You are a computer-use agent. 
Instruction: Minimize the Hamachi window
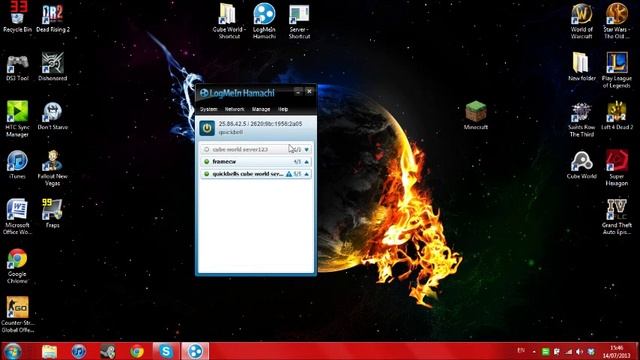(298, 92)
